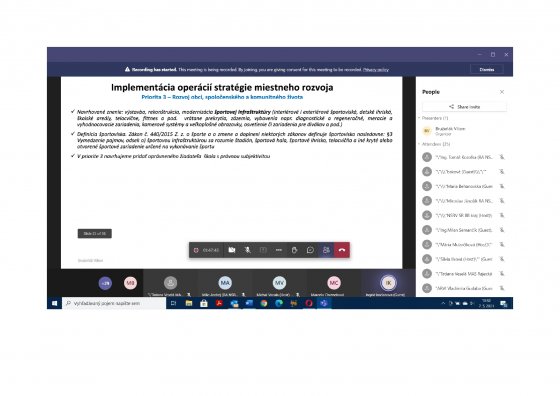Hang up with the red leave button
The width and height of the screenshot is (560, 396).
click(342, 250)
